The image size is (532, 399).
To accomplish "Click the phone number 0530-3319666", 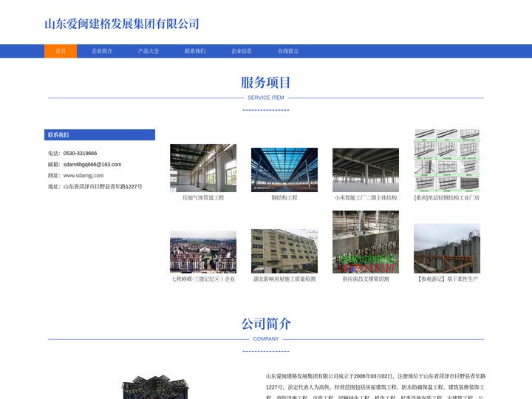I will coord(80,154).
